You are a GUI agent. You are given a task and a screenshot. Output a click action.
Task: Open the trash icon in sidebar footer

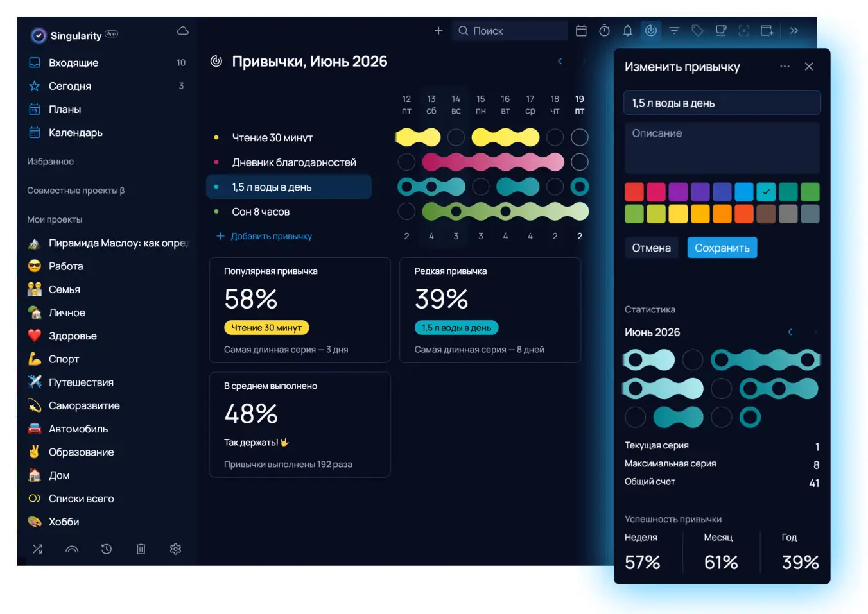[141, 549]
